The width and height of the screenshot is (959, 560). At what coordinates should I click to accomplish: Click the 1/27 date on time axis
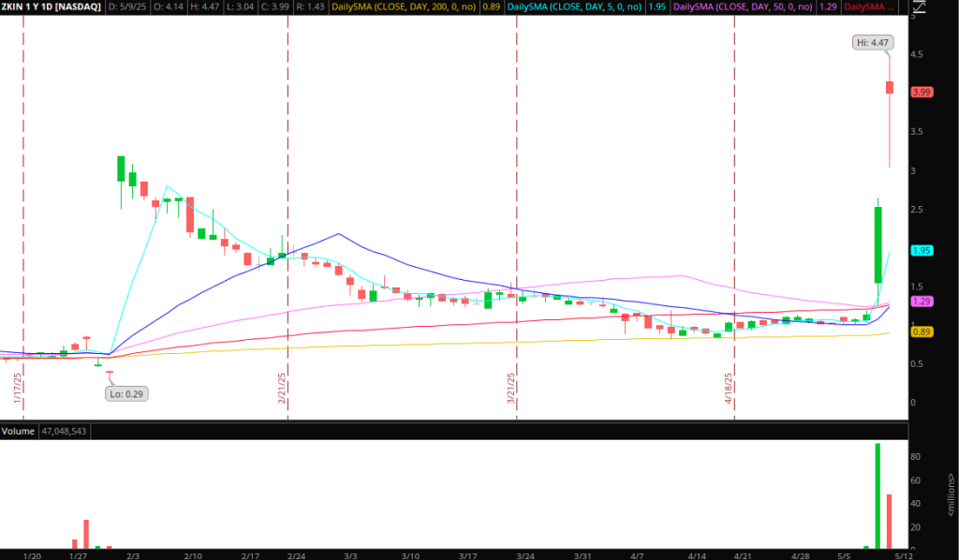pos(78,555)
